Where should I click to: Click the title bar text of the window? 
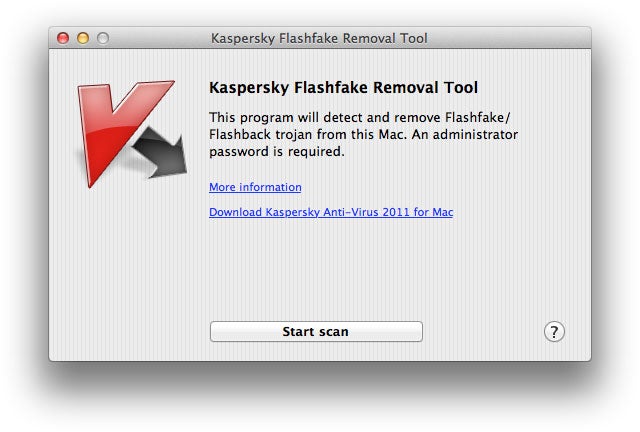click(x=319, y=38)
